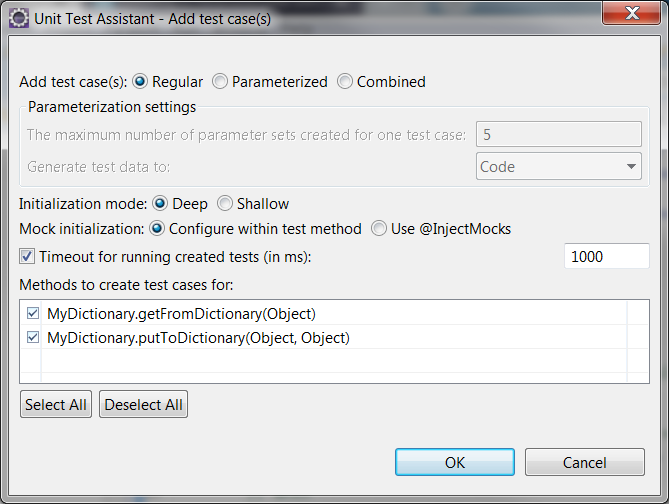Uncheck MyDictionary.putToDictionary(Object, Object) method
The height and width of the screenshot is (504, 669).
pyautogui.click(x=33, y=337)
